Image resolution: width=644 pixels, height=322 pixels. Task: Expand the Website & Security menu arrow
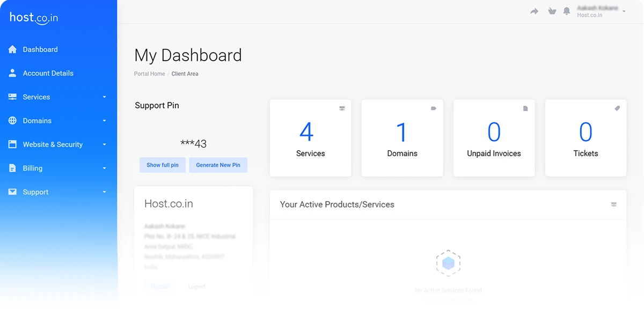tap(104, 144)
